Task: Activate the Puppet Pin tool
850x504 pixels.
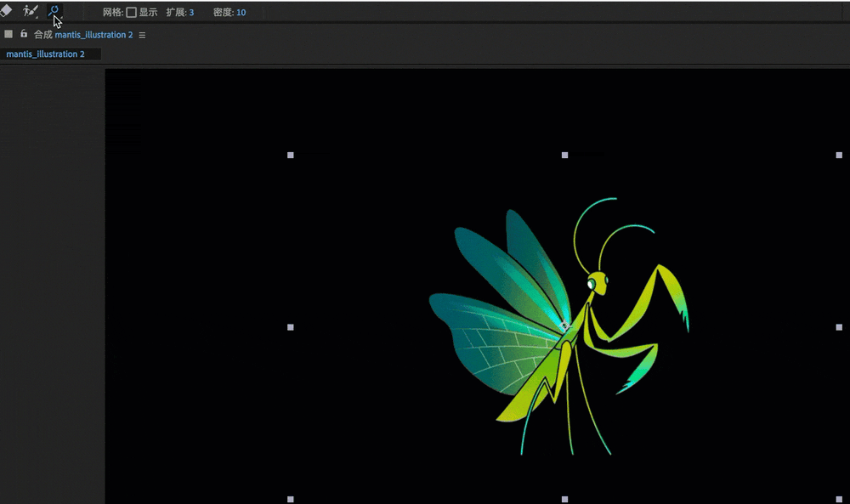Action: coord(54,11)
